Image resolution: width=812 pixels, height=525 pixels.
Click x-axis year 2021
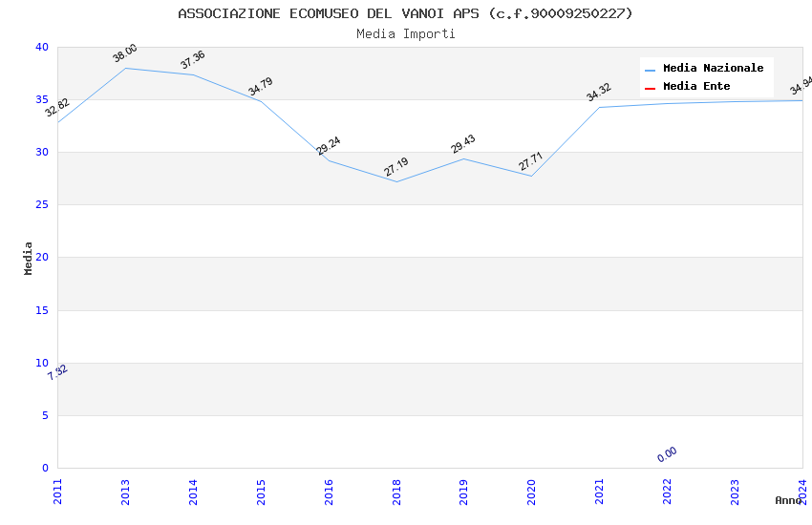point(599,492)
